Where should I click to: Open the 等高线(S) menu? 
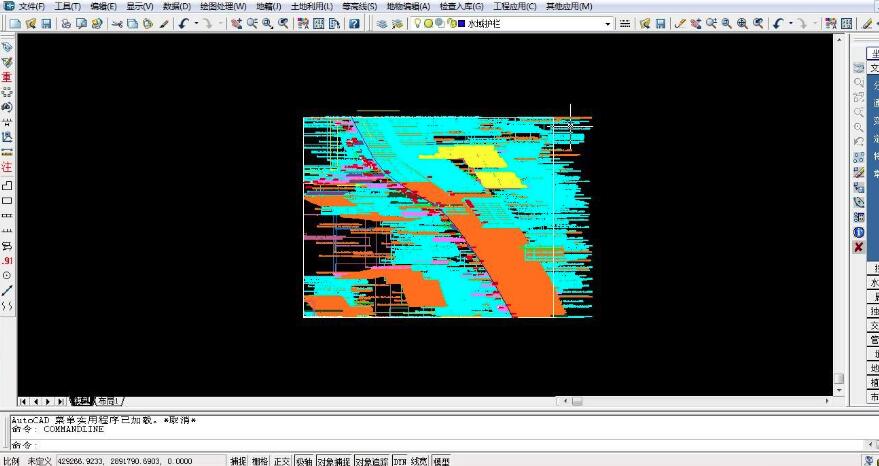pos(359,7)
